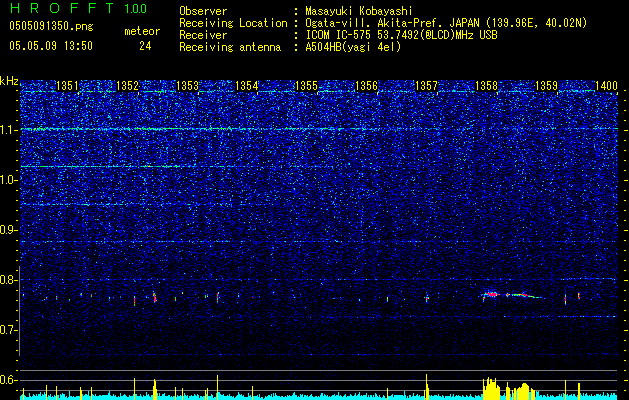
Task: Select the Ogata-vill. Akita-Pref. JAPAN location text
Action: click(446, 23)
